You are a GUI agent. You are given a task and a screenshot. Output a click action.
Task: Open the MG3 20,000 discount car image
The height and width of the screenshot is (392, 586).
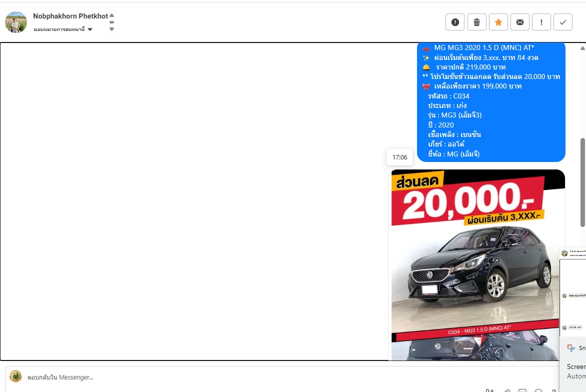478,265
